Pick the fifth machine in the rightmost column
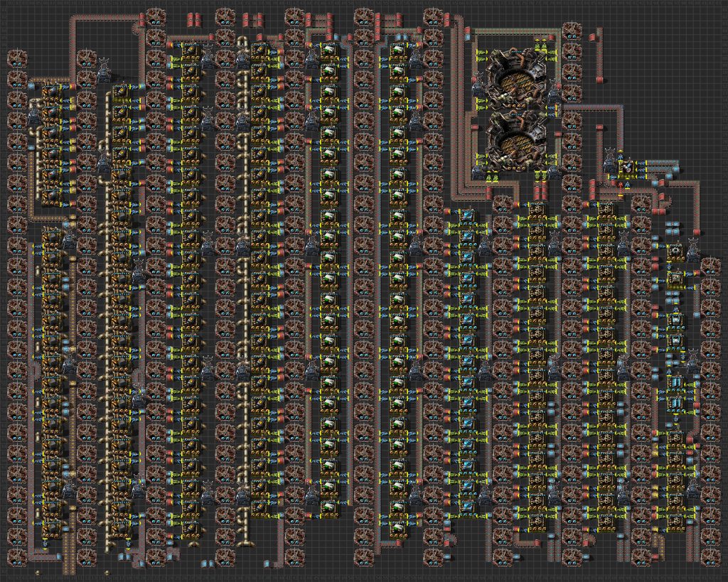The height and width of the screenshot is (582, 728). coord(675,383)
